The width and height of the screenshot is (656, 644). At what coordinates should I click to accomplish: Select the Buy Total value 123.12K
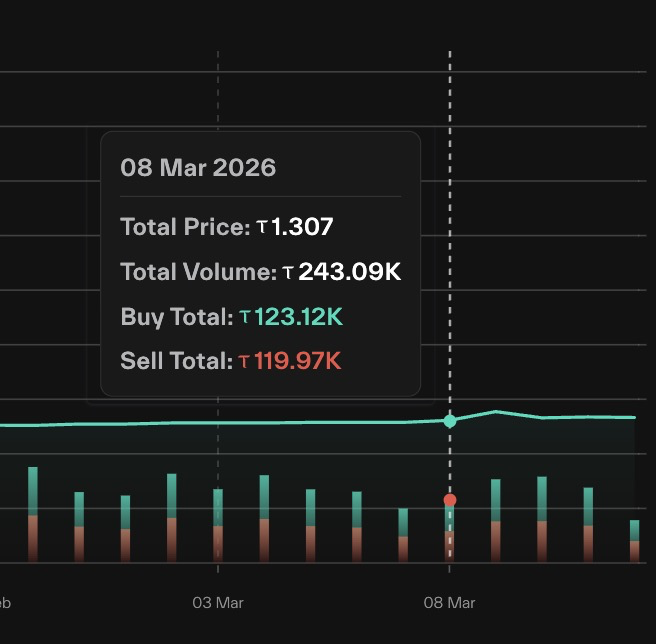click(x=298, y=316)
